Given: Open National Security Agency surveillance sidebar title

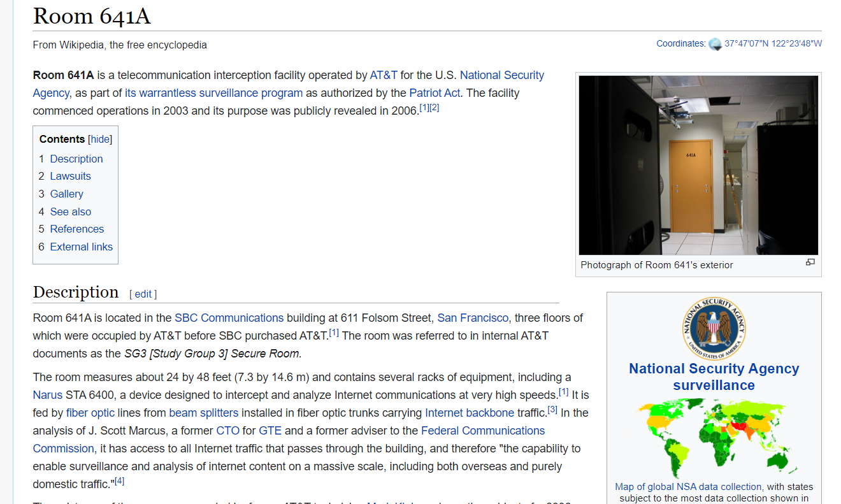Looking at the screenshot, I should pos(714,377).
